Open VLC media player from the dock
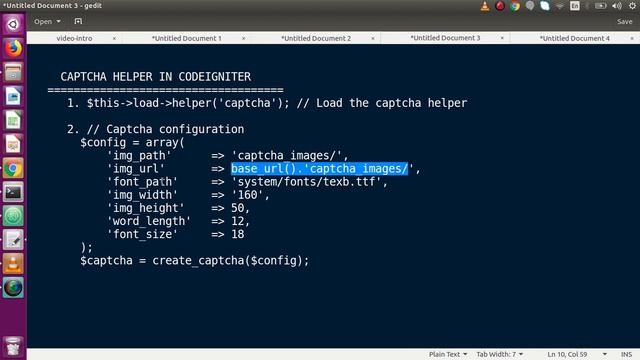 click(13, 264)
